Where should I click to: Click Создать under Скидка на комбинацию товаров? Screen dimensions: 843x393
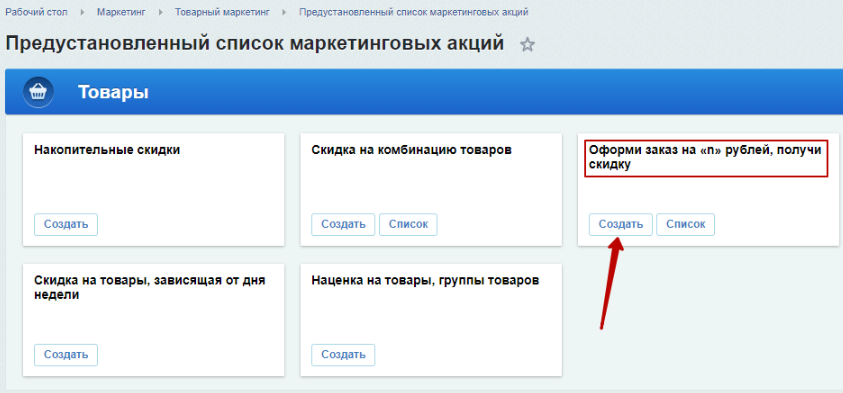(x=344, y=224)
